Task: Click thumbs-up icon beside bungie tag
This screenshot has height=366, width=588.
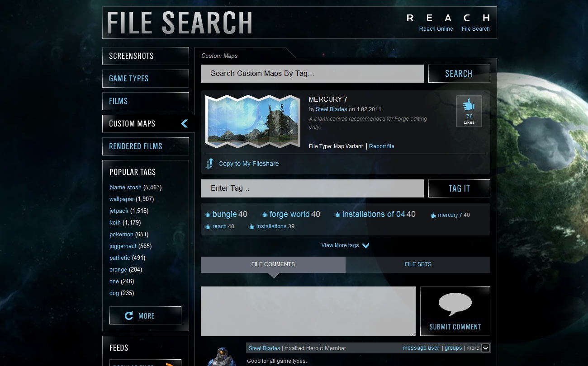Action: click(x=208, y=215)
